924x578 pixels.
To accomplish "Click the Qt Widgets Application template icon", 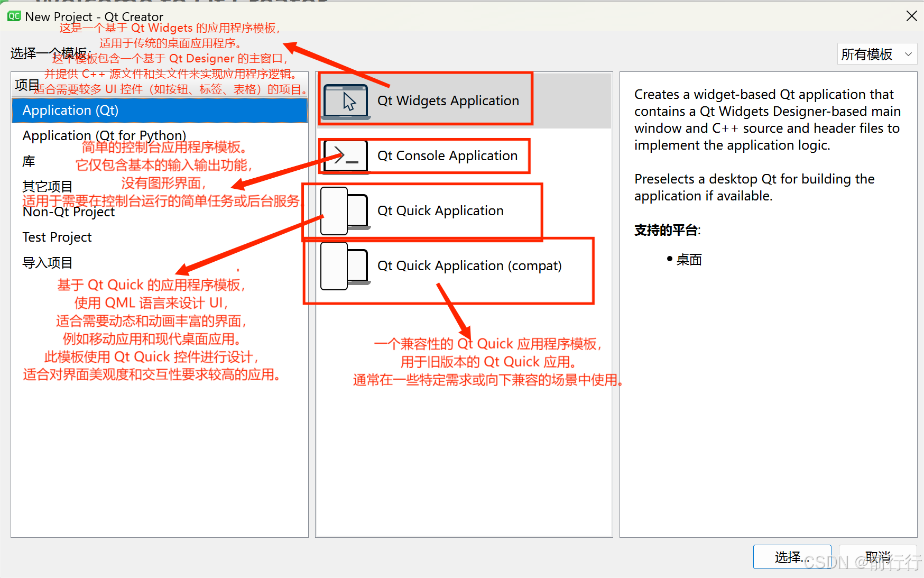I will pyautogui.click(x=346, y=101).
